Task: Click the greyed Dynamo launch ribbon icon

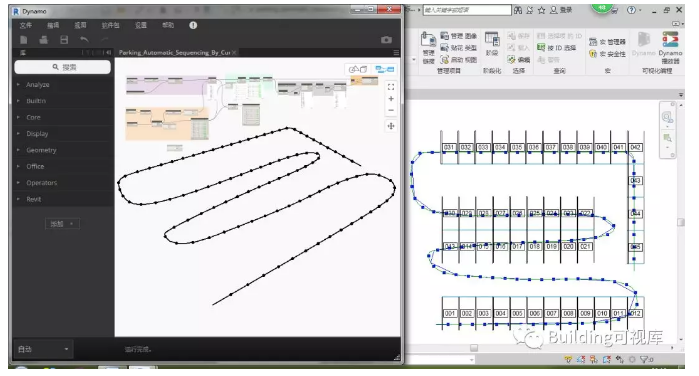Action: click(x=643, y=44)
